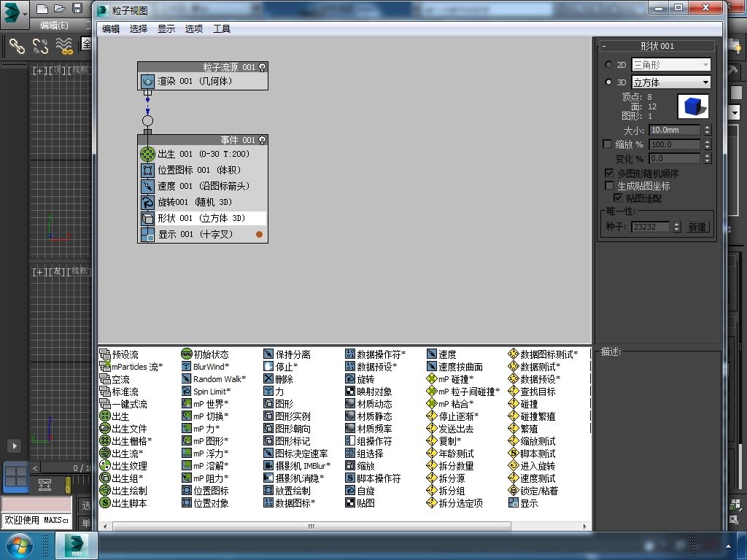Select the 贴图 mapping operator
Screen dimensions: 747x560
click(360, 503)
